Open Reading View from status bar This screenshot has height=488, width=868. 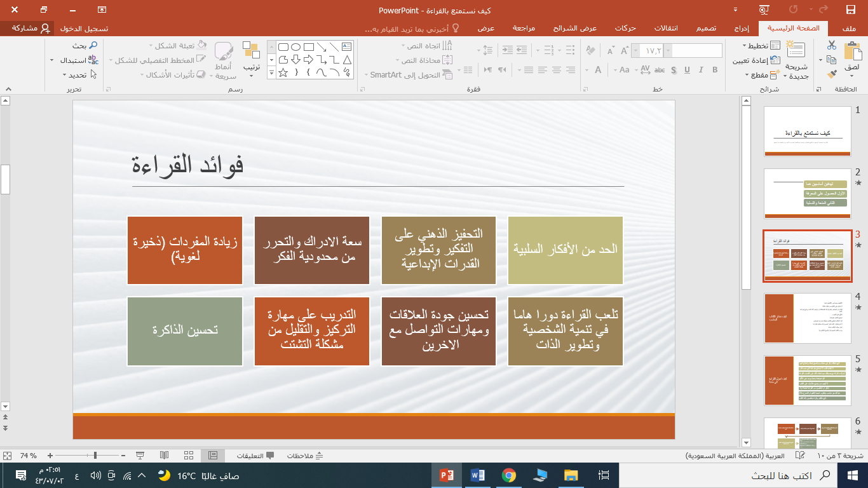click(164, 456)
